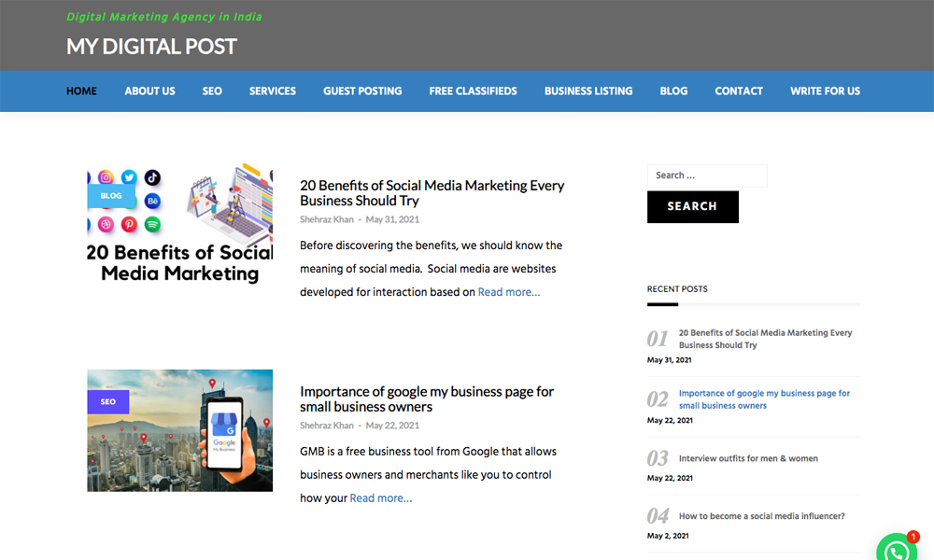The width and height of the screenshot is (934, 560).
Task: Click Read more on the GMB article
Action: (380, 498)
